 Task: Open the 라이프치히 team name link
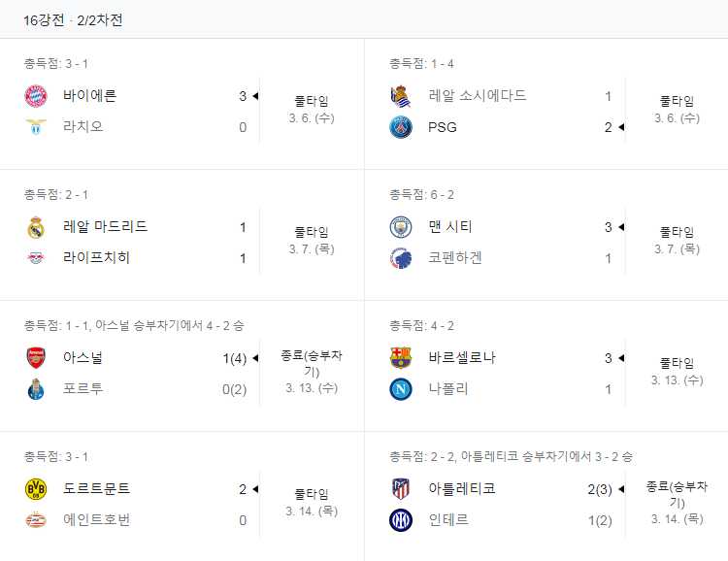tap(96, 258)
